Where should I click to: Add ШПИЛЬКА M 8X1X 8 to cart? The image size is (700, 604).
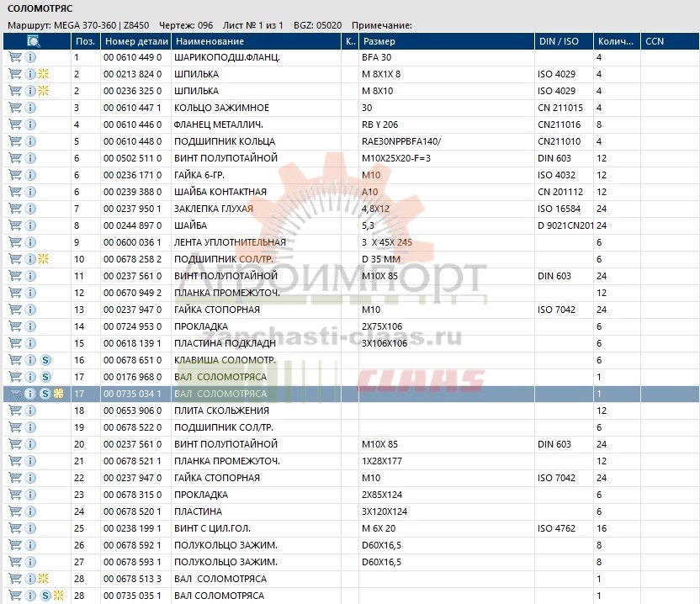tap(15, 74)
